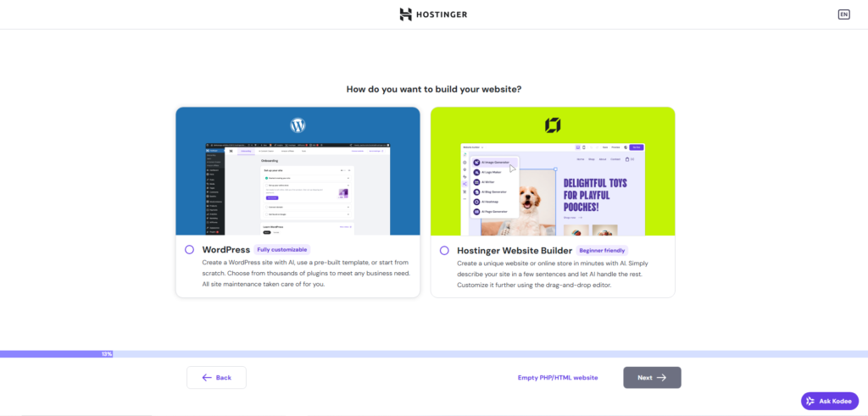Choose Empty PHP/HTML website link
This screenshot has width=868, height=416.
point(558,378)
